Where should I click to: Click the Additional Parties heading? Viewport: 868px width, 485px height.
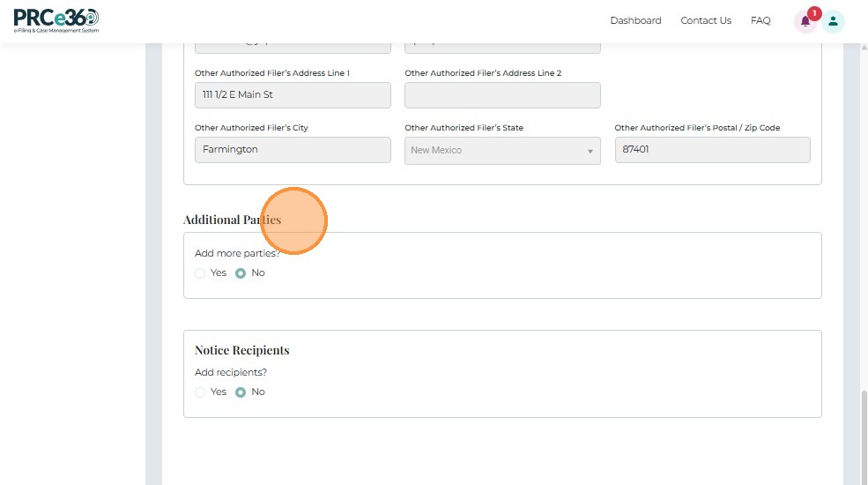pyautogui.click(x=232, y=220)
